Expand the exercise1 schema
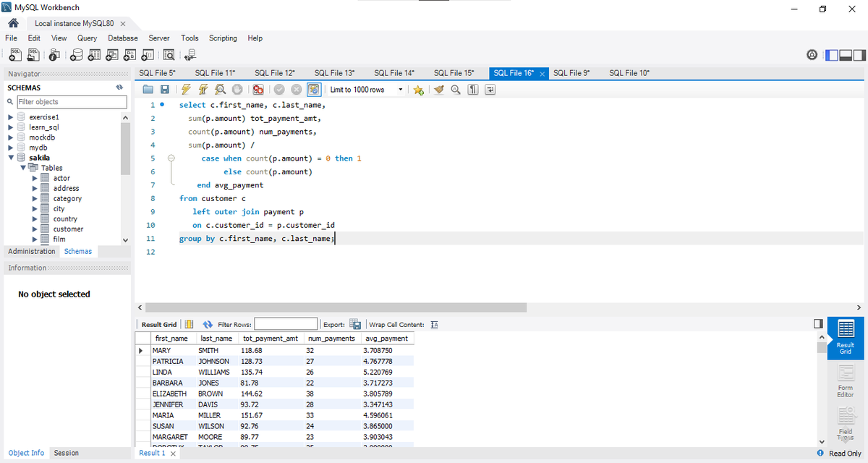Viewport: 868px width, 463px height. point(10,117)
